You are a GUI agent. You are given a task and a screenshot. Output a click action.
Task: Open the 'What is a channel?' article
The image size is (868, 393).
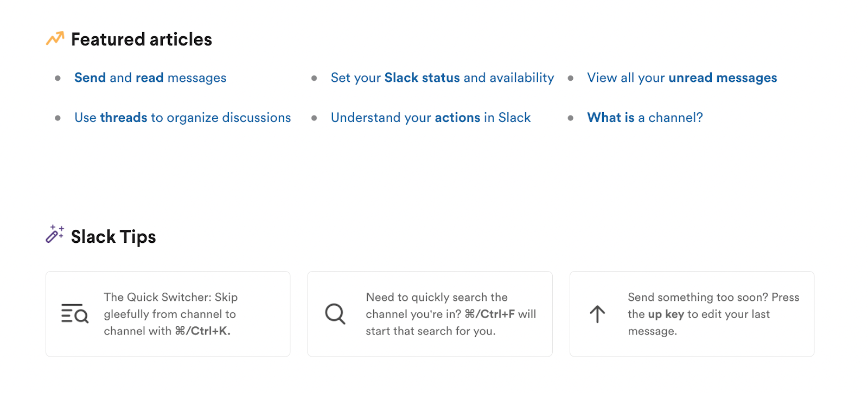click(x=645, y=118)
